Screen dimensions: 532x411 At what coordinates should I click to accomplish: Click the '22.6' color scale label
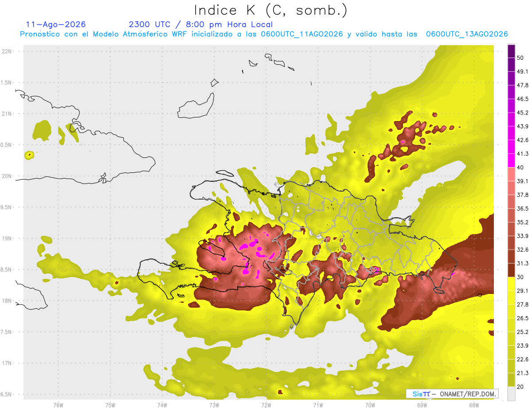522,360
